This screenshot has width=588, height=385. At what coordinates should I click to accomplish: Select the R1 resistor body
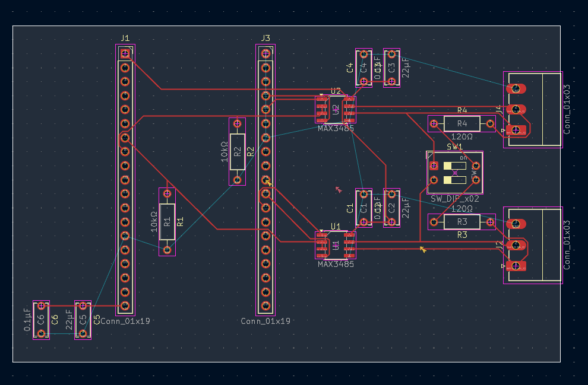tap(167, 222)
